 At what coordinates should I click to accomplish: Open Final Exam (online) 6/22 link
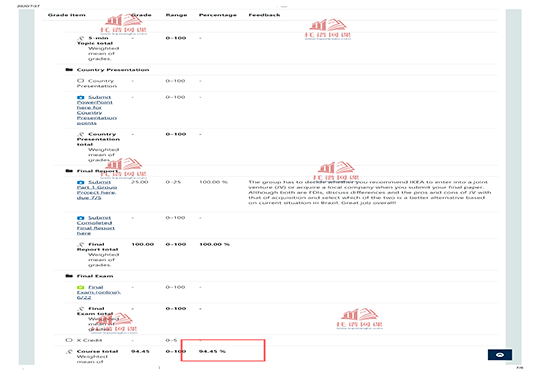(98, 292)
